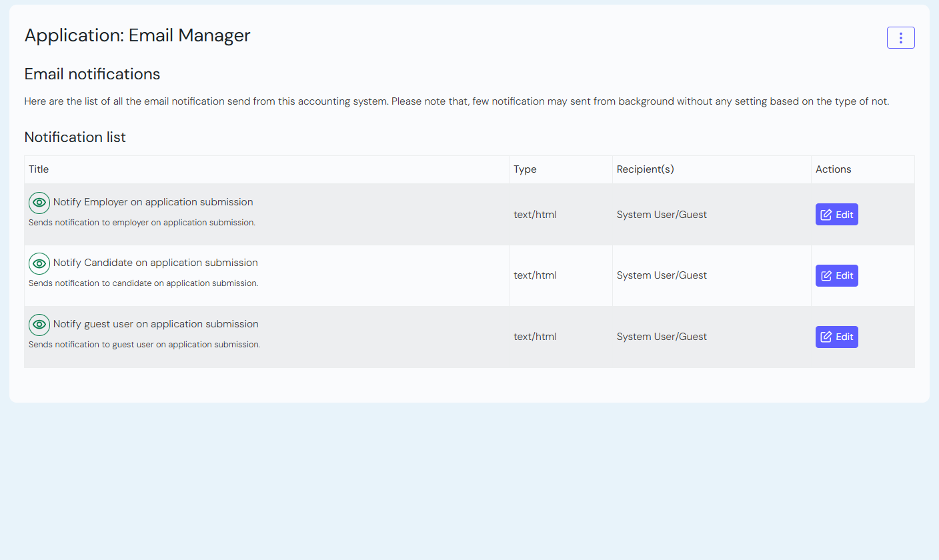Click the Type column header
The width and height of the screenshot is (939, 560).
(x=525, y=169)
